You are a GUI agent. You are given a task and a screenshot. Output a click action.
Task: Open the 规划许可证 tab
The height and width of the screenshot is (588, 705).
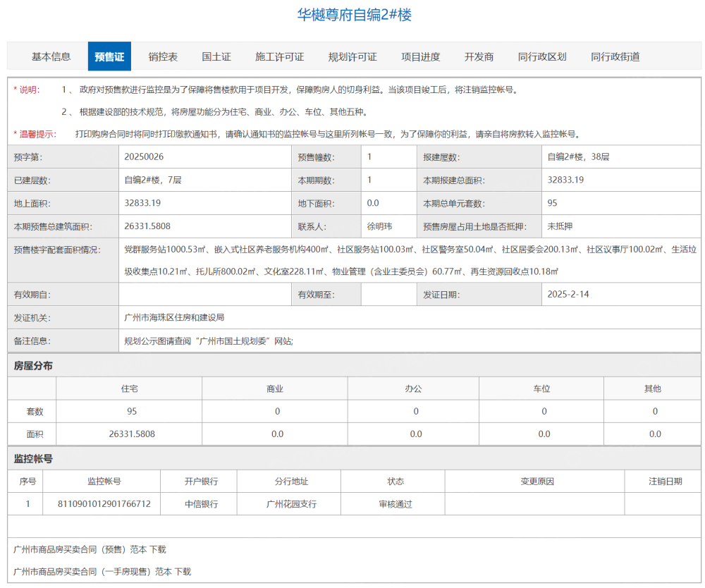tap(352, 56)
